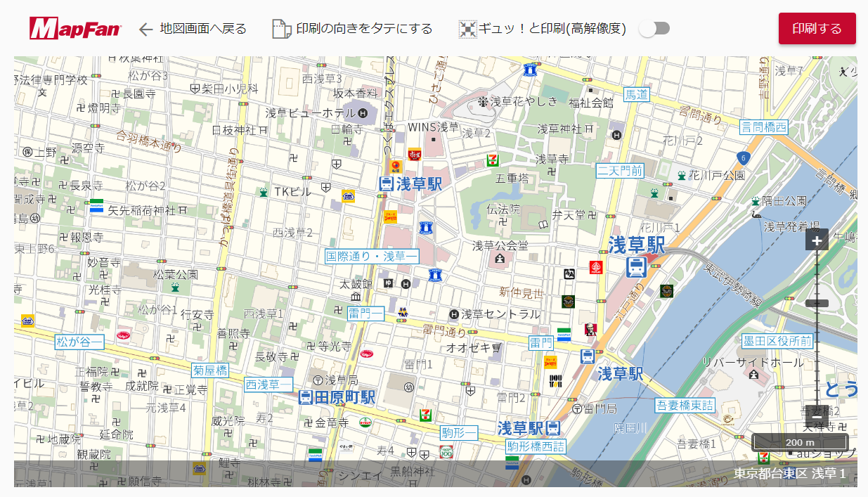This screenshot has height=497, width=868.
Task: Click the MapFan logo
Action: [76, 29]
